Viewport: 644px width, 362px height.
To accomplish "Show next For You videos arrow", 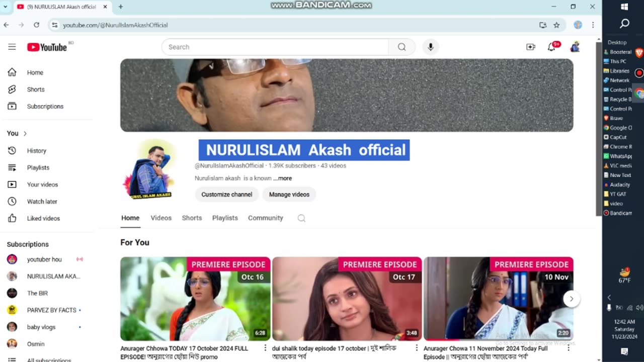I will point(571,299).
